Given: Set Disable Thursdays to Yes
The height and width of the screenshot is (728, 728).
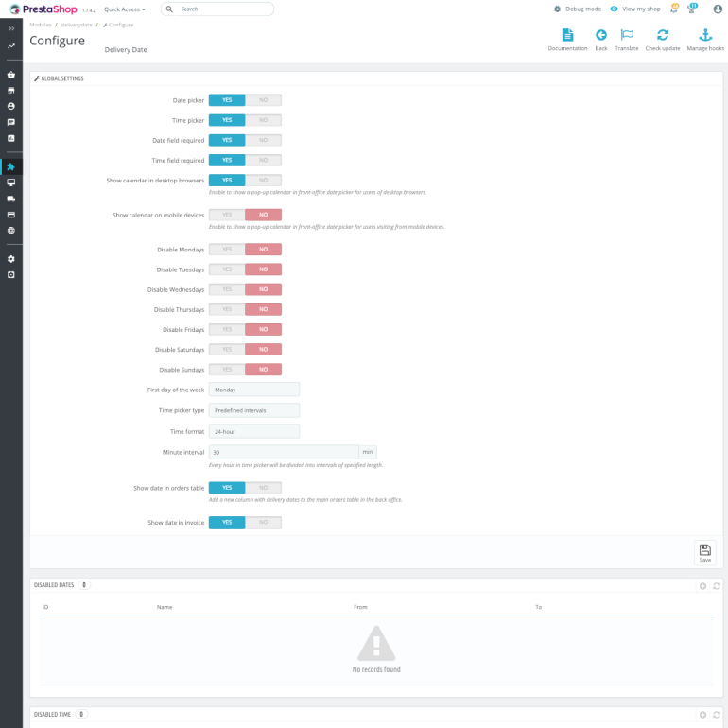Looking at the screenshot, I should coord(227,309).
